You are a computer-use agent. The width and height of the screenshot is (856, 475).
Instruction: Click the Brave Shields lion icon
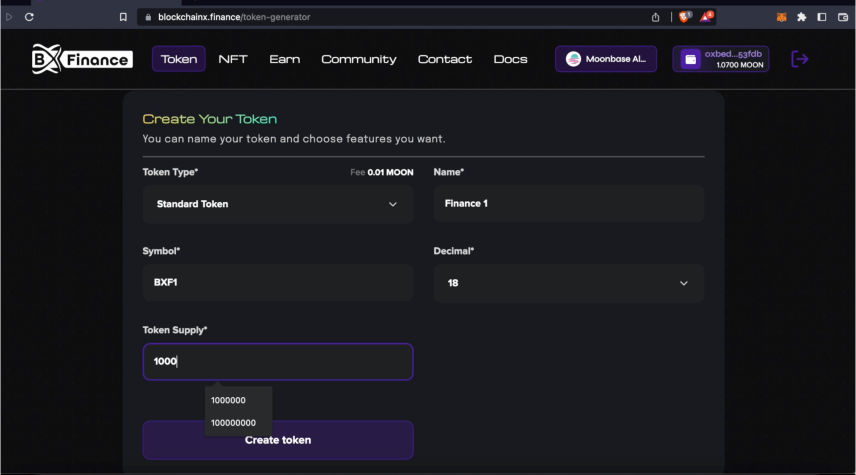coord(685,17)
